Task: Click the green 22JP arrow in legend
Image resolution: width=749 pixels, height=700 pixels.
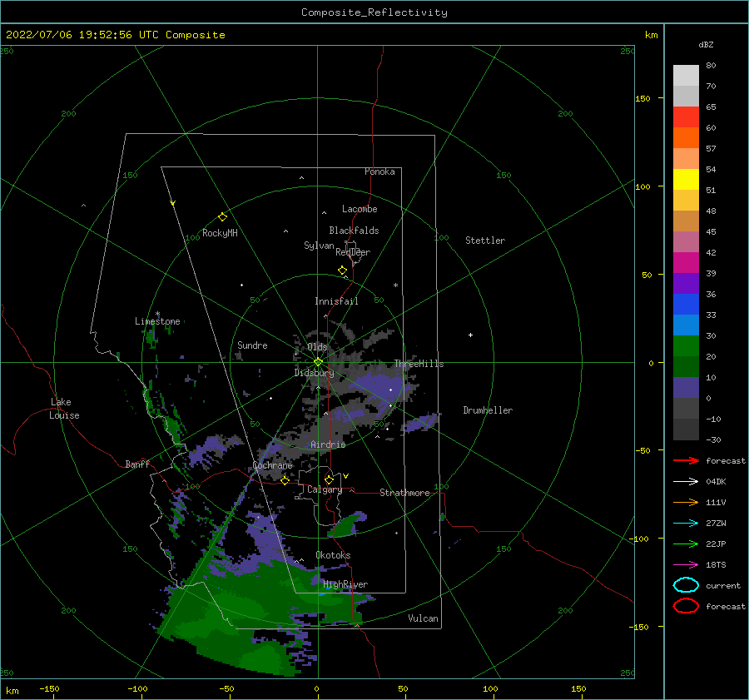Action: [686, 544]
